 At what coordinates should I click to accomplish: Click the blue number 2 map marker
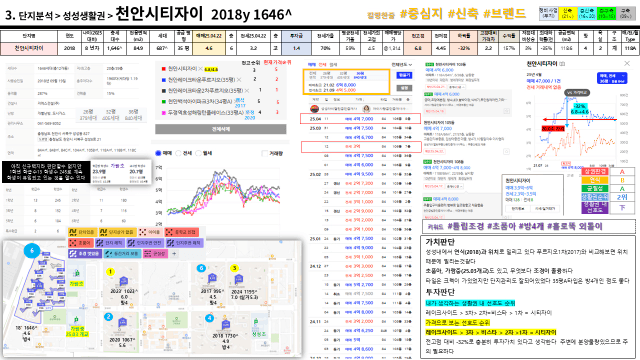pyautogui.click(x=108, y=316)
